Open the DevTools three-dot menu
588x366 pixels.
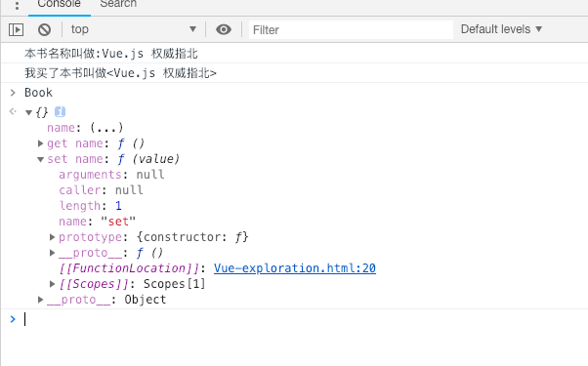point(17,5)
